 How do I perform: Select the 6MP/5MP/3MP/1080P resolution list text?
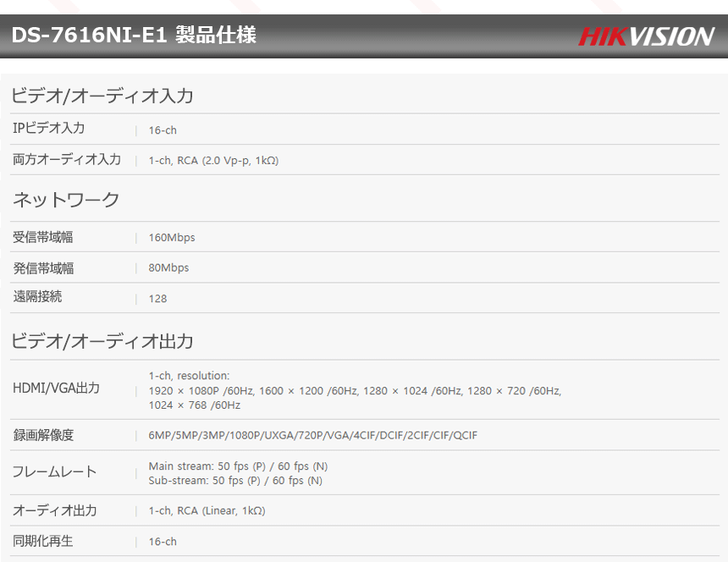pyautogui.click(x=312, y=436)
